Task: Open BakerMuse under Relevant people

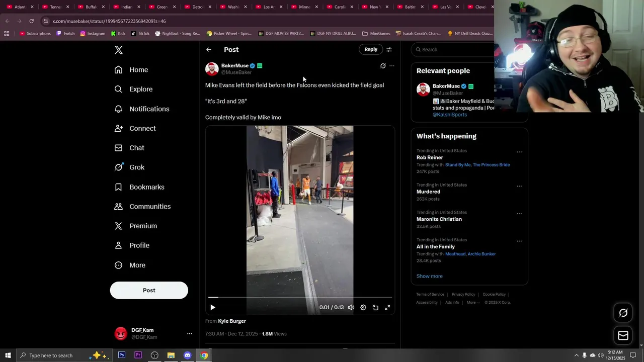Action: point(446,86)
